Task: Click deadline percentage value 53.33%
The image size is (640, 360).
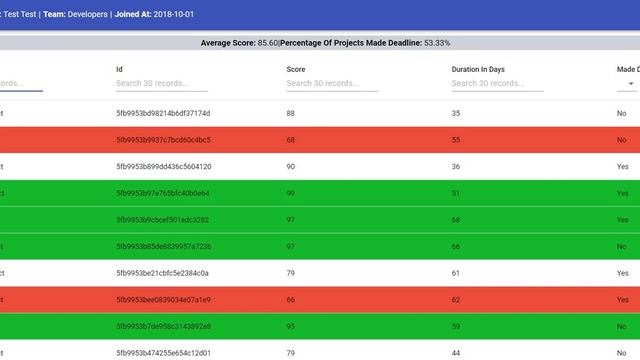Action: pyautogui.click(x=437, y=43)
